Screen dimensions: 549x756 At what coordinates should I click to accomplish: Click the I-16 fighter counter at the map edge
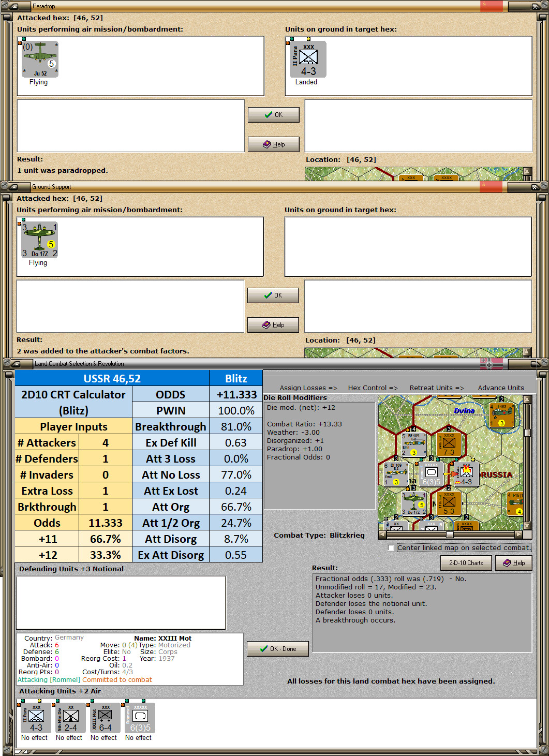click(x=515, y=504)
